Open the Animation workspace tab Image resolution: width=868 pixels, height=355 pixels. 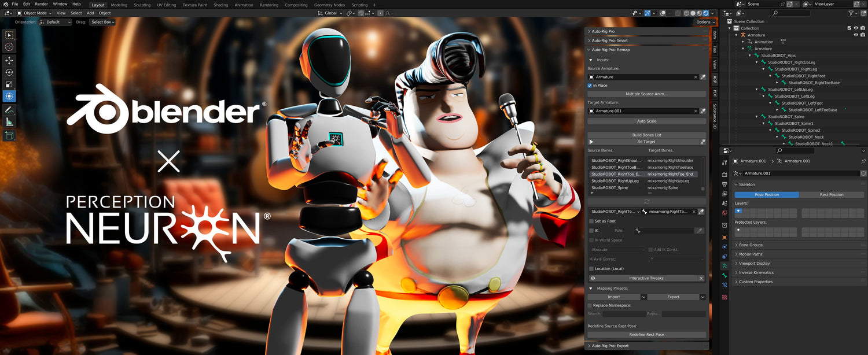point(244,5)
